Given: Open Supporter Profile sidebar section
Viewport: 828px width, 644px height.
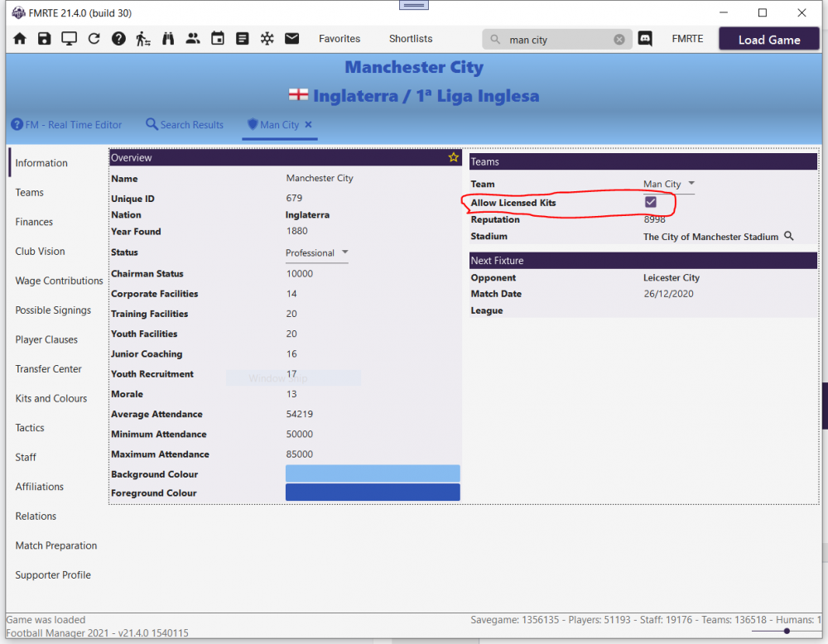Looking at the screenshot, I should pos(53,574).
